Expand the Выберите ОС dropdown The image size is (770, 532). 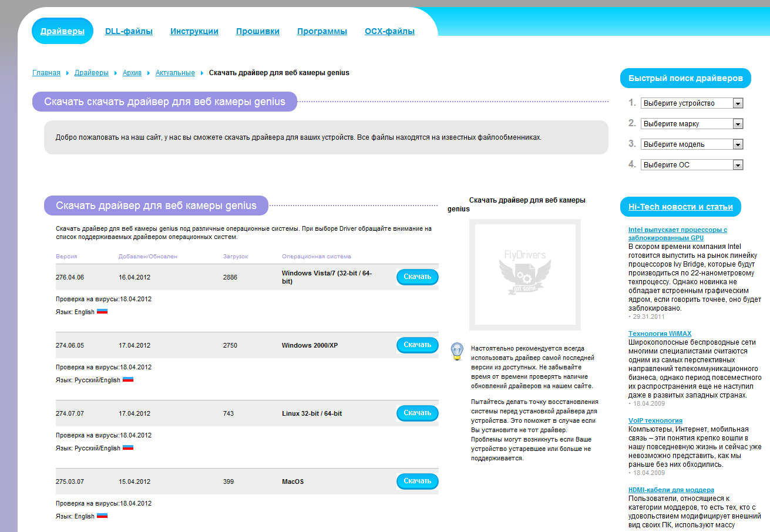(x=692, y=164)
